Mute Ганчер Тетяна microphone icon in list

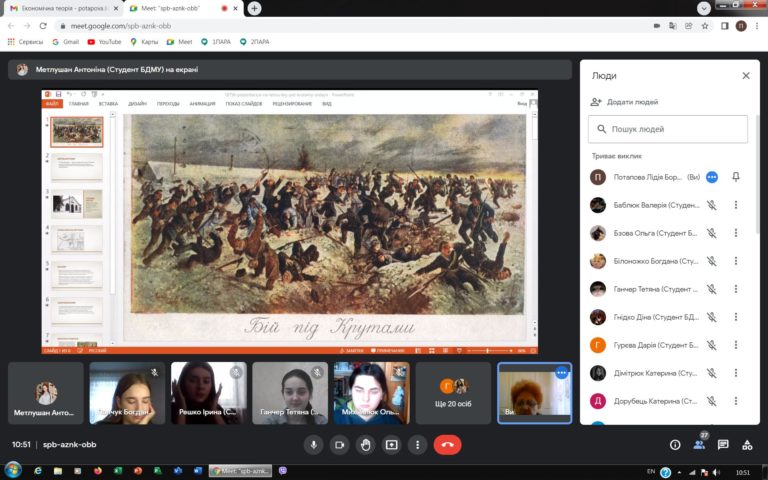point(712,289)
